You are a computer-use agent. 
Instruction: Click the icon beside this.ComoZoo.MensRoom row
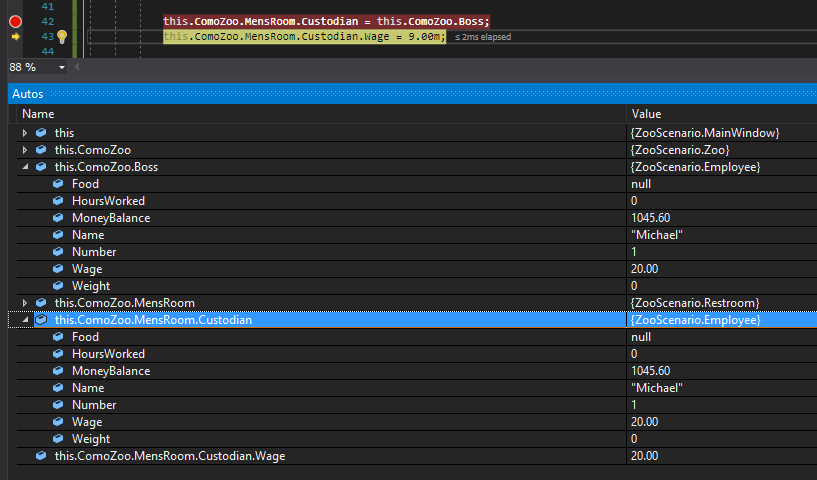point(41,303)
